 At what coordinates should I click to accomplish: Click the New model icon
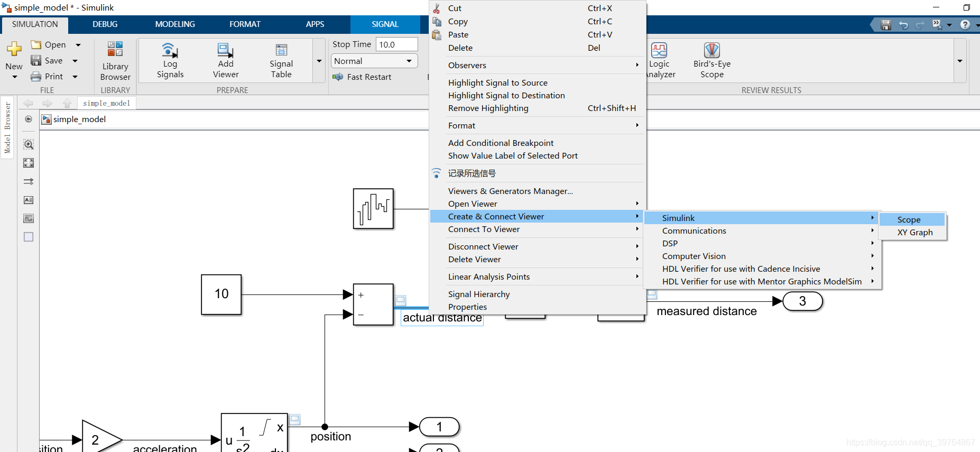(14, 49)
